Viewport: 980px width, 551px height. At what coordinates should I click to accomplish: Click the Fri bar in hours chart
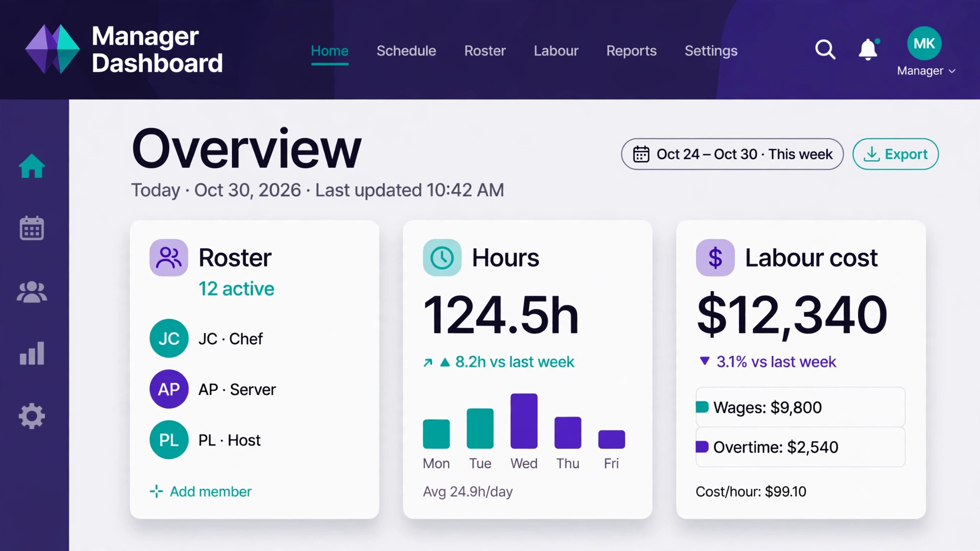tap(612, 440)
